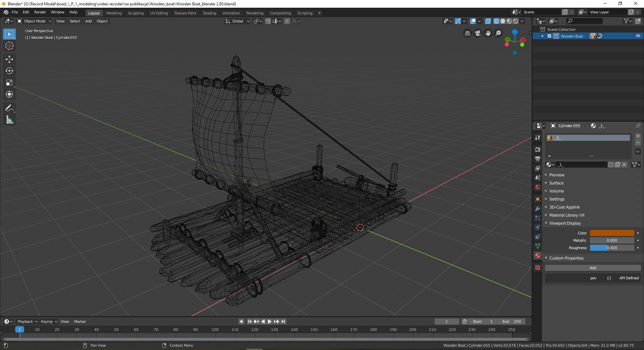Screen dimensions: 644x350
Task: Toggle proportional editing button
Action: pyautogui.click(x=287, y=21)
